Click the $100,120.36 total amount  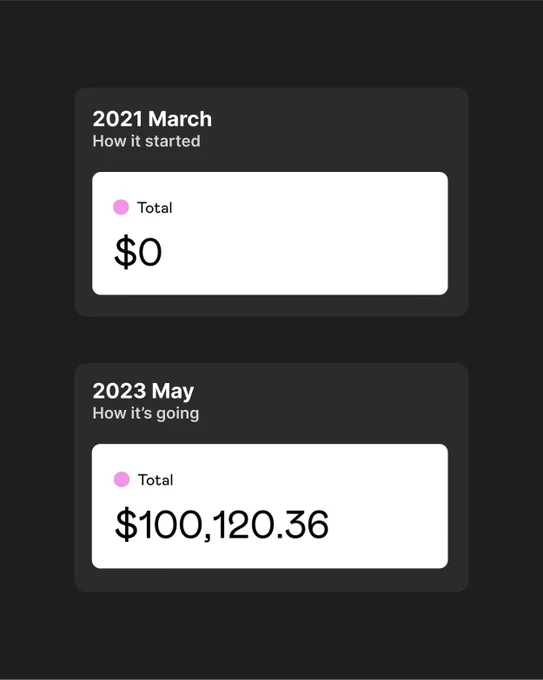click(221, 524)
